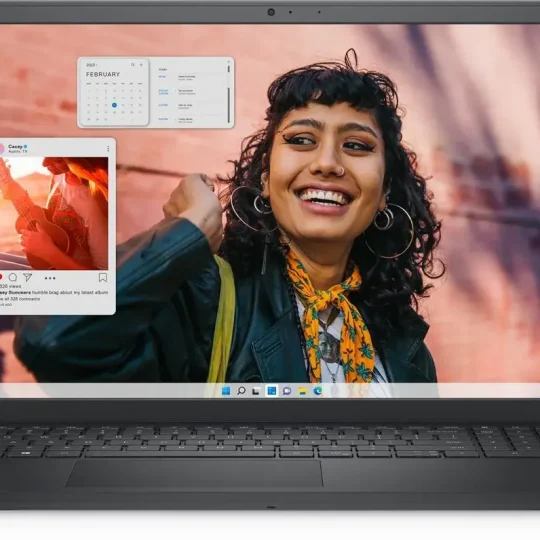The image size is (540, 540).
Task: Open guitar photo in Casey's post
Action: (54, 213)
